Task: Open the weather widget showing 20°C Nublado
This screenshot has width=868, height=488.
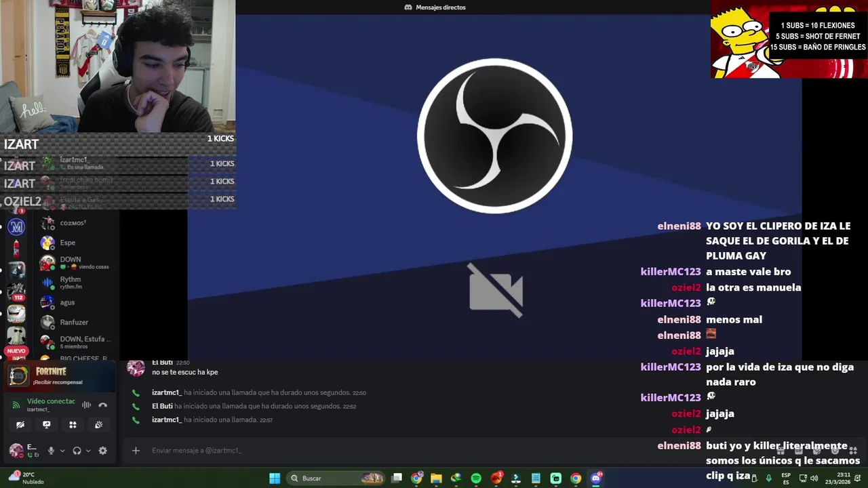Action: (x=27, y=479)
